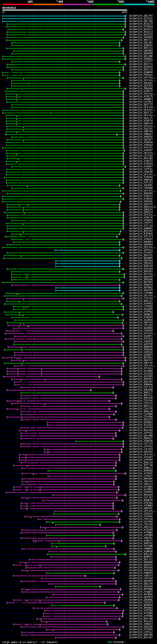Click the UniRef100_B0FWB2 label
Image resolution: width=157 pixels, height=644 pixels.
[141, 288]
